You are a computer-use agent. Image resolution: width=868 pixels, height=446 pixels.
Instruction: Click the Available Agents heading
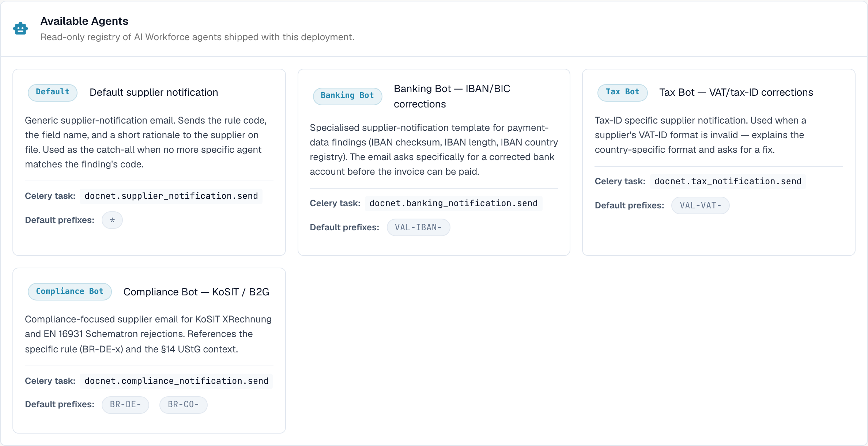click(x=84, y=21)
